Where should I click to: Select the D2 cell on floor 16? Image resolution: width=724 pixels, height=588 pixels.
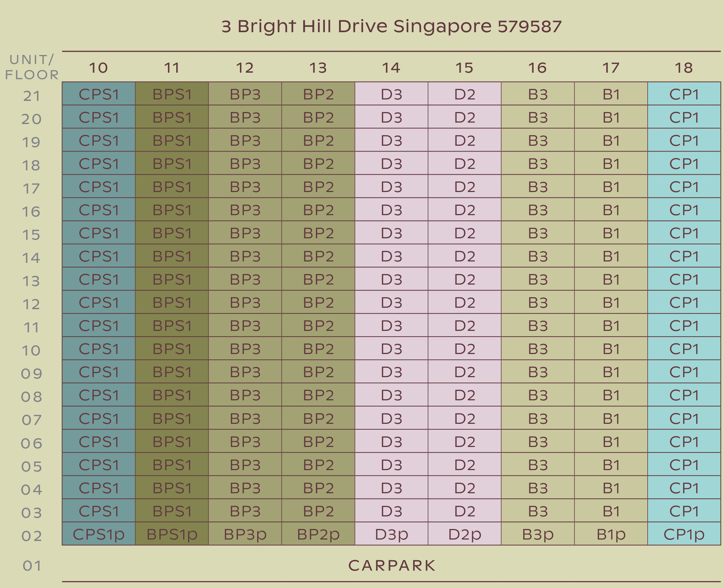tap(465, 209)
